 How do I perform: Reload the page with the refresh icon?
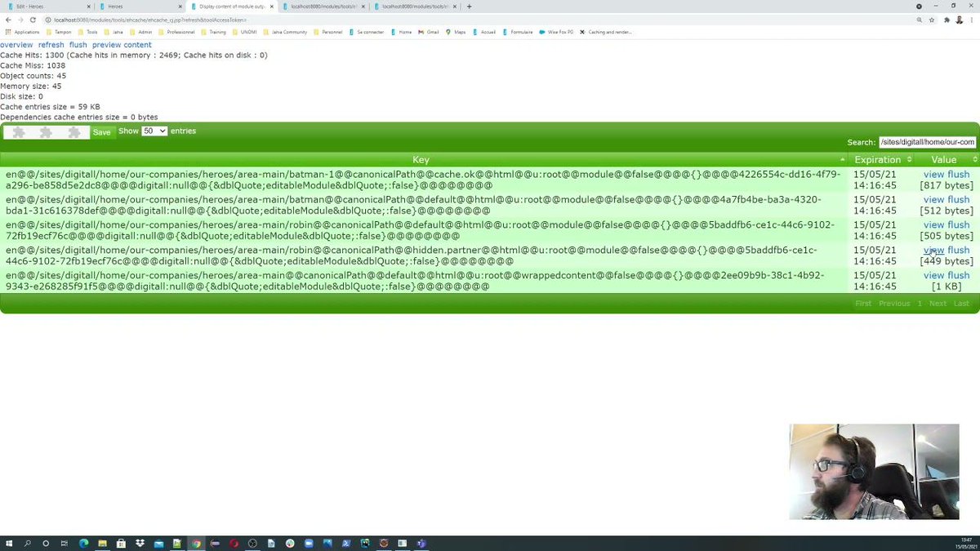[x=33, y=18]
